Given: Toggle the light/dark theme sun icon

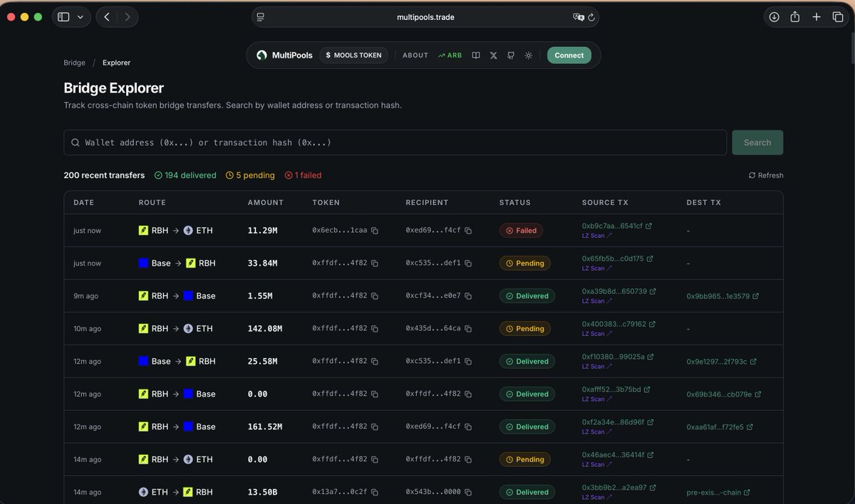Looking at the screenshot, I should click(529, 55).
